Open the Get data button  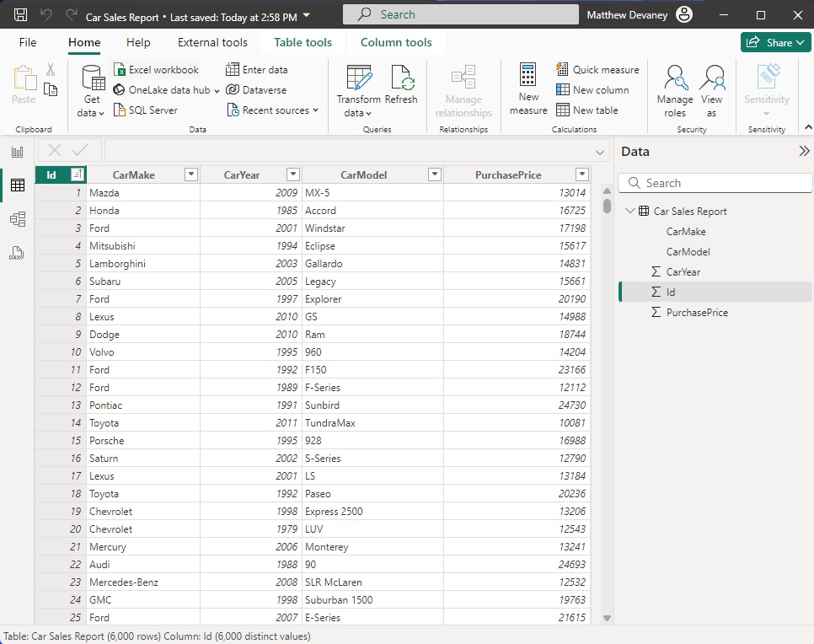pyautogui.click(x=92, y=91)
